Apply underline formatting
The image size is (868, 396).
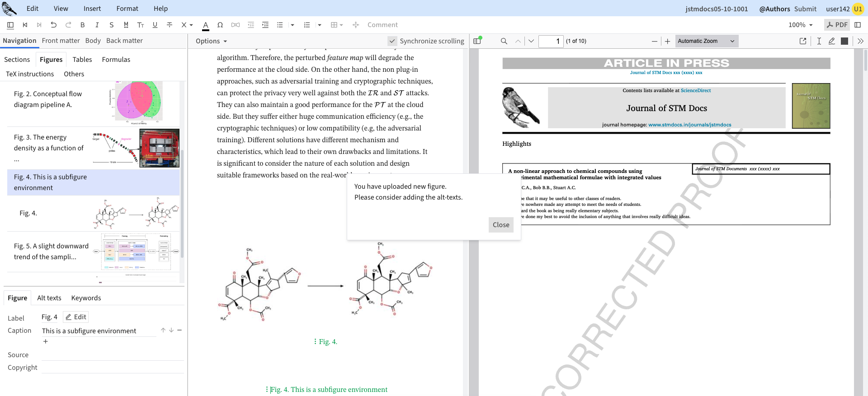click(155, 25)
